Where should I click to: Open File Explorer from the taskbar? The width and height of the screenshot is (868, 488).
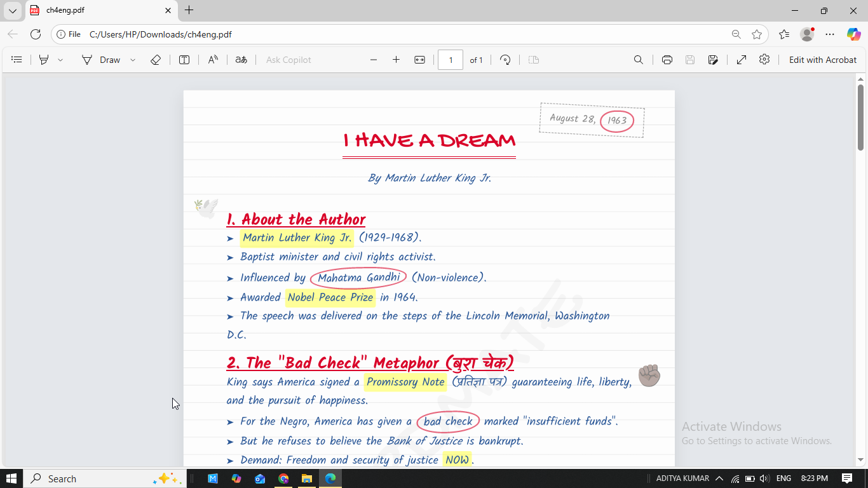307,478
